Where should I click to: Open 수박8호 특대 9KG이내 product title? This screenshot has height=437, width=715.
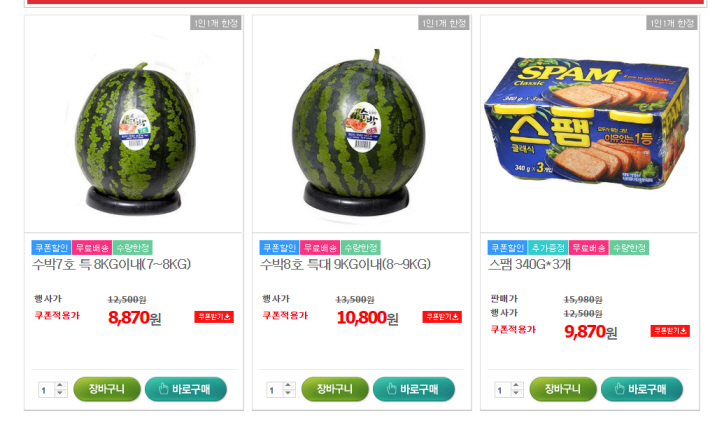(345, 264)
